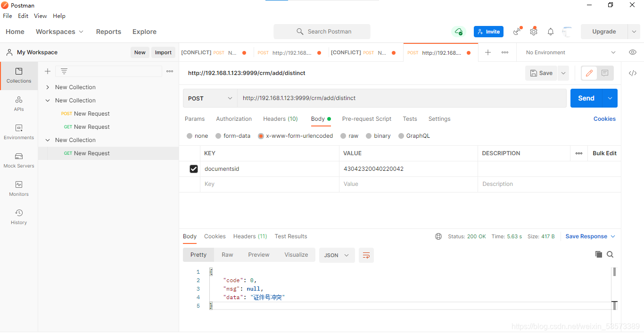The width and height of the screenshot is (644, 335).
Task: Click the Save button
Action: [541, 73]
